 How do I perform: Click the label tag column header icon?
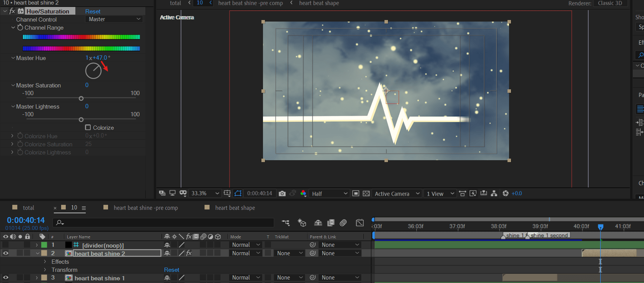click(42, 236)
